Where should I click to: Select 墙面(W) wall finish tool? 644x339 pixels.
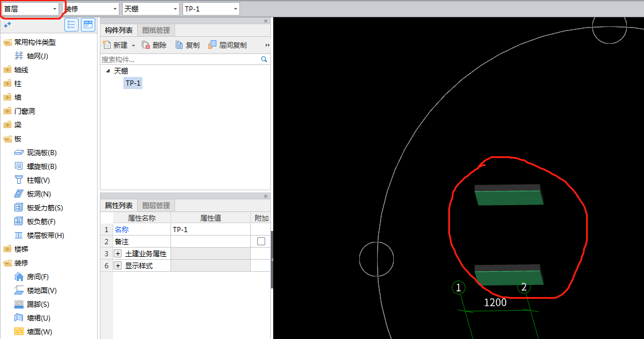[x=33, y=332]
